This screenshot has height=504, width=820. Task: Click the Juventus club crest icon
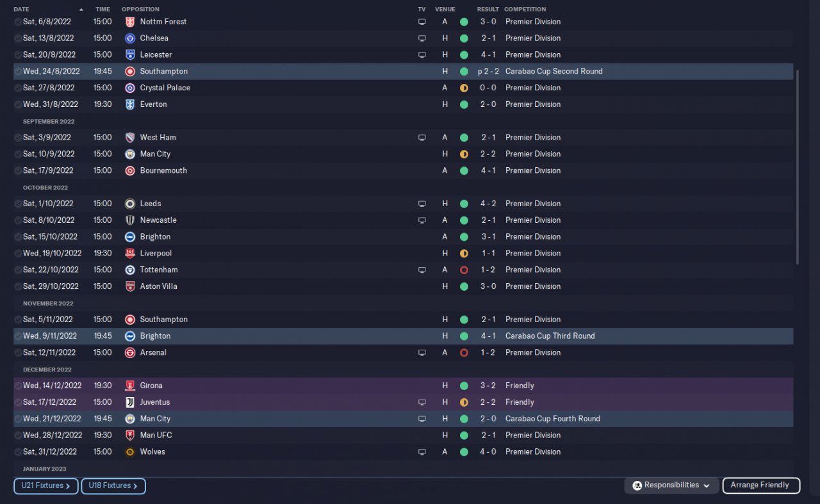coord(129,402)
